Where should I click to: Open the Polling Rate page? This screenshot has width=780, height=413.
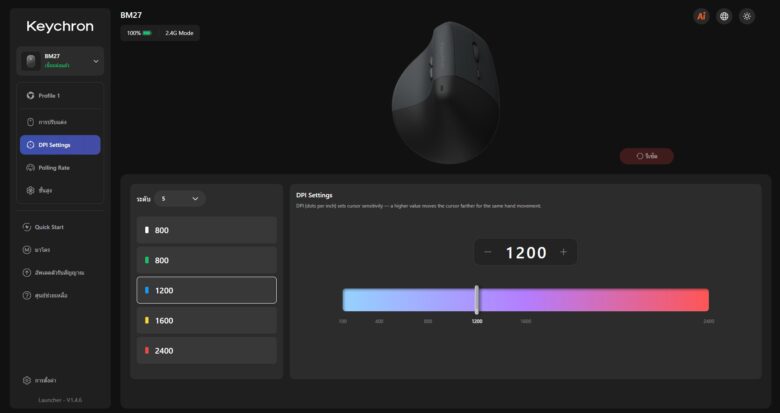pos(60,168)
